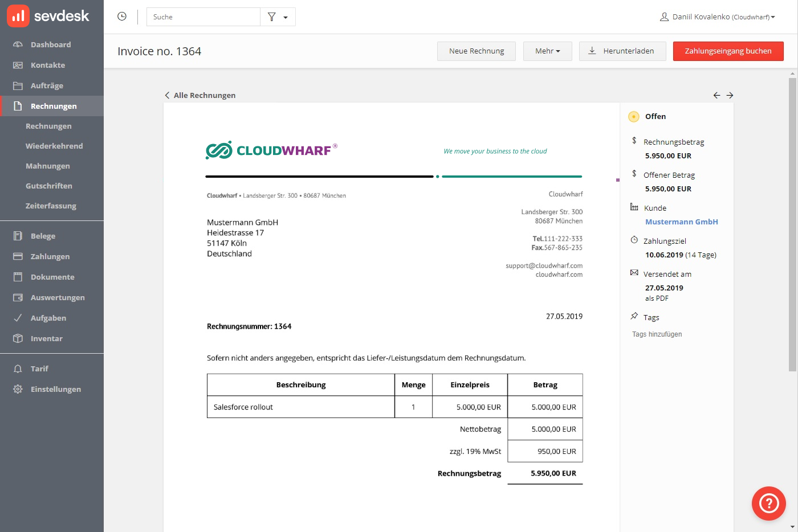Click the Kontakte sidebar icon
798x532 pixels.
[x=18, y=65]
